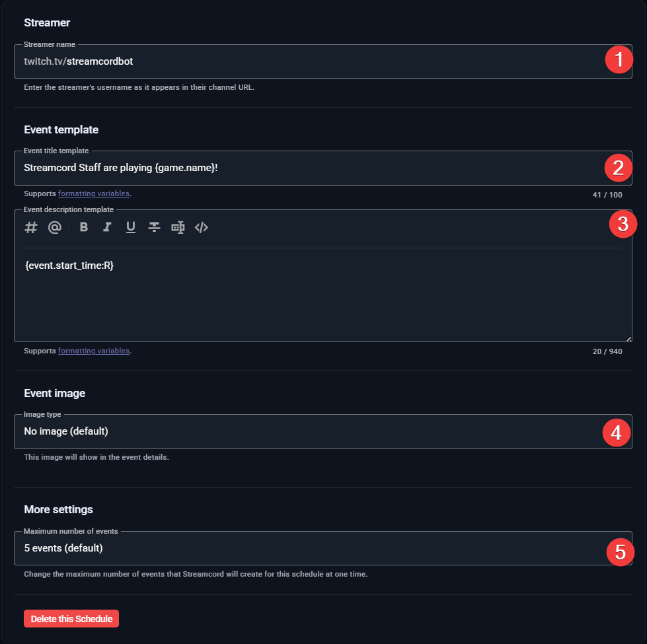Toggle bold formatting in the description toolbar

(x=83, y=227)
